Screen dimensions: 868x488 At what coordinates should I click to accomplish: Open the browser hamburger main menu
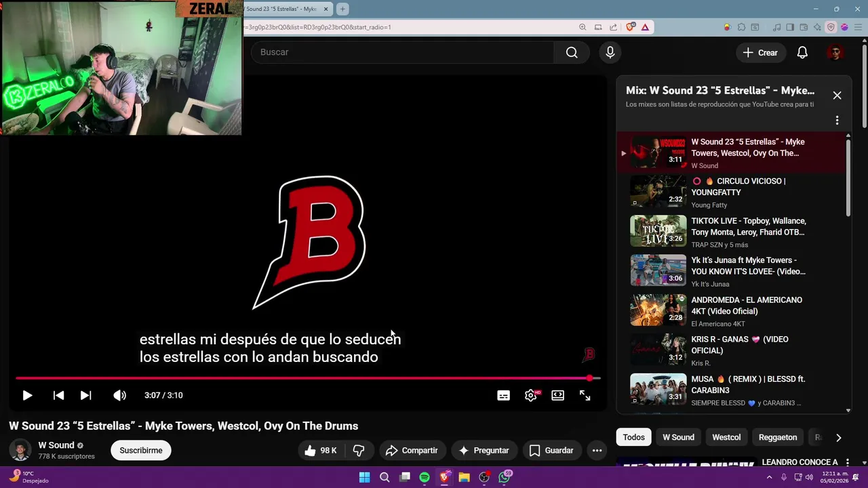tap(856, 27)
